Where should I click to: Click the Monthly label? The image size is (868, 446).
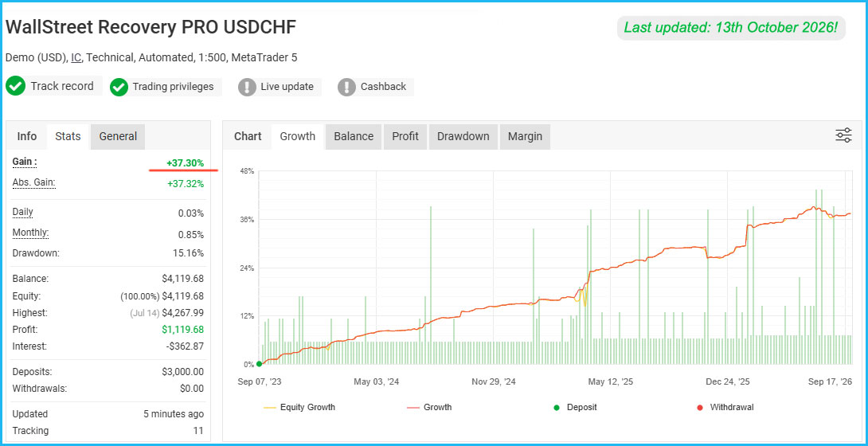(x=30, y=233)
